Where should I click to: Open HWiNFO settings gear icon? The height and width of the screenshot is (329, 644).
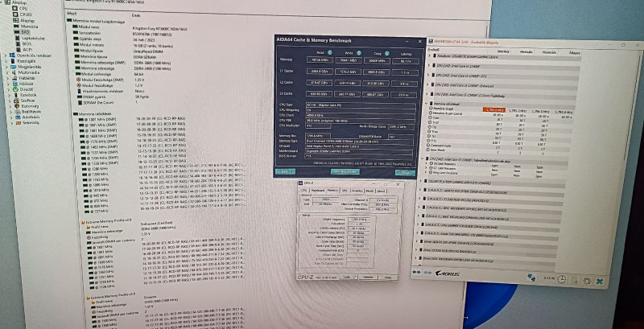pos(587,281)
